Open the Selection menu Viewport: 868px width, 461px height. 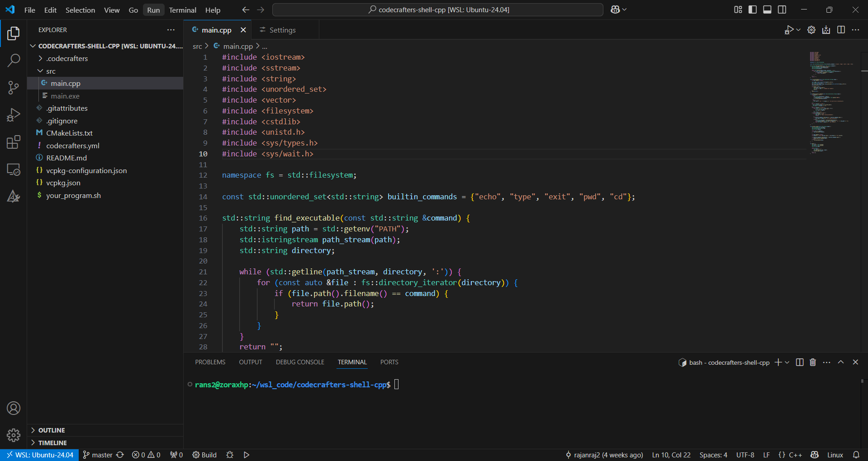(80, 9)
